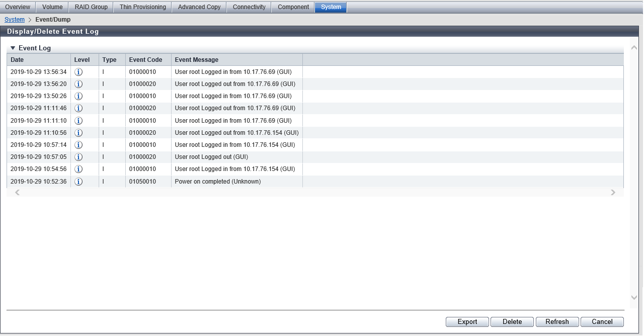Follow the System breadcrumb link

[15, 20]
